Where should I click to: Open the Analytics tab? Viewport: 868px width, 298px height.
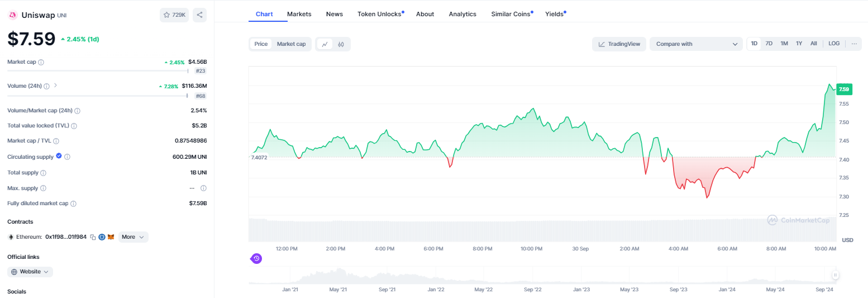pyautogui.click(x=462, y=14)
